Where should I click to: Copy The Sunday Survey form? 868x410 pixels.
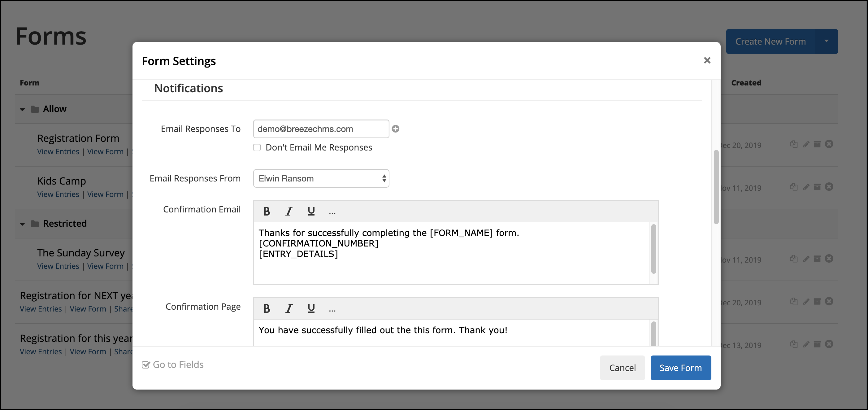tap(793, 259)
